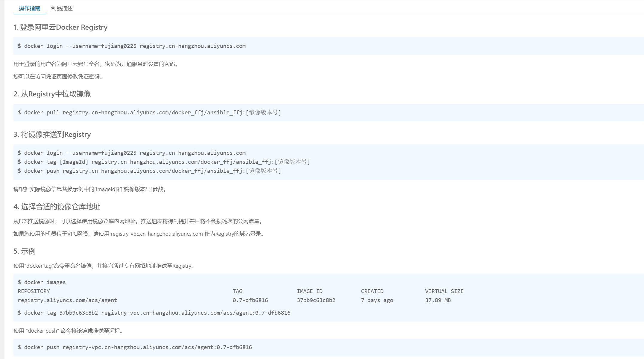Click the '4. 选择合适的镜像仓库地址' heading
The width and height of the screenshot is (644, 359).
coord(57,207)
